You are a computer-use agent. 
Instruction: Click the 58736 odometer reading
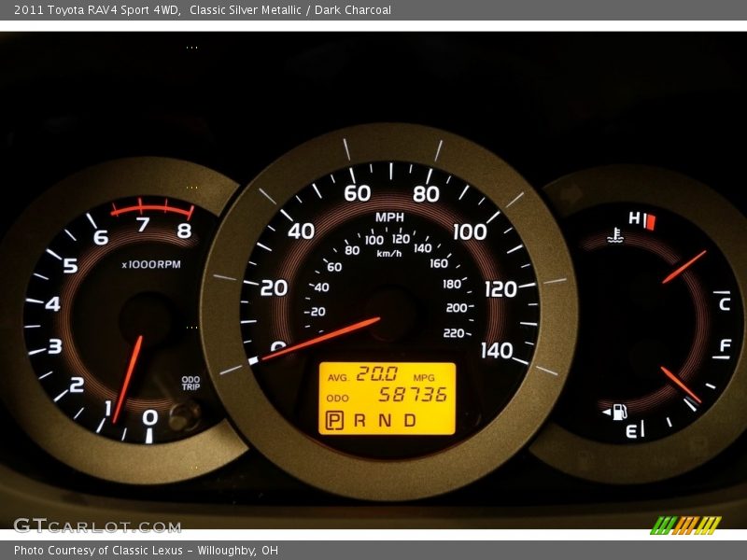click(x=412, y=395)
